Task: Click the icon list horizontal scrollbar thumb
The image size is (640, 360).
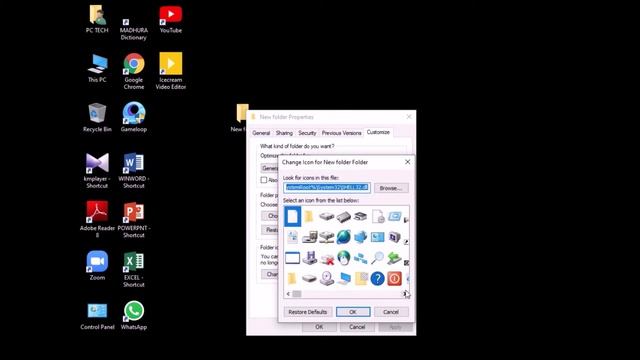Action: pyautogui.click(x=297, y=294)
